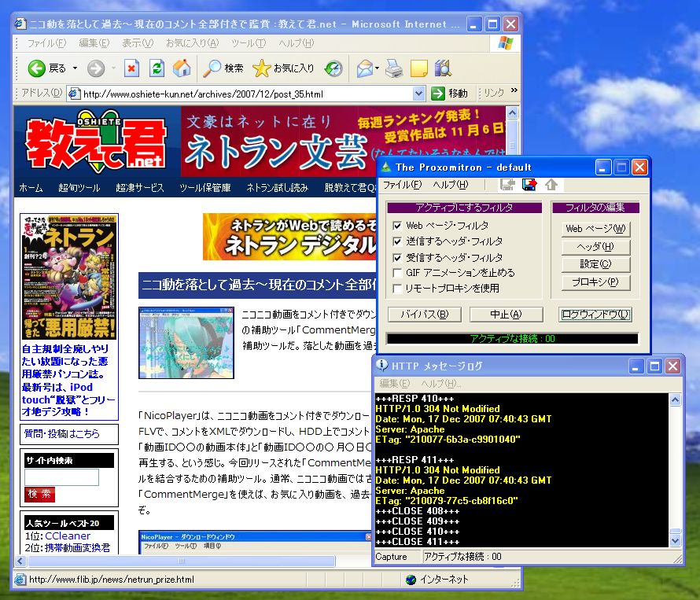The width and height of the screenshot is (700, 600).
Task: Click the Web ページ(W) filter edit button
Action: tap(595, 229)
